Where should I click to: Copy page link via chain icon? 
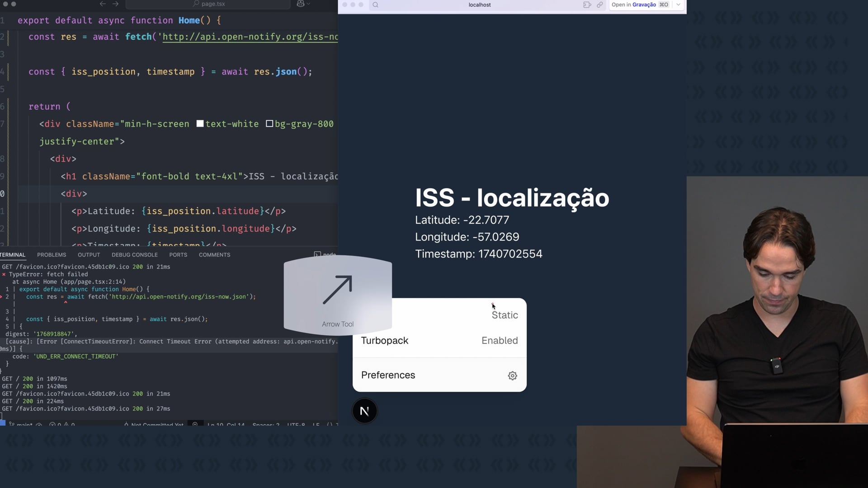(x=599, y=5)
